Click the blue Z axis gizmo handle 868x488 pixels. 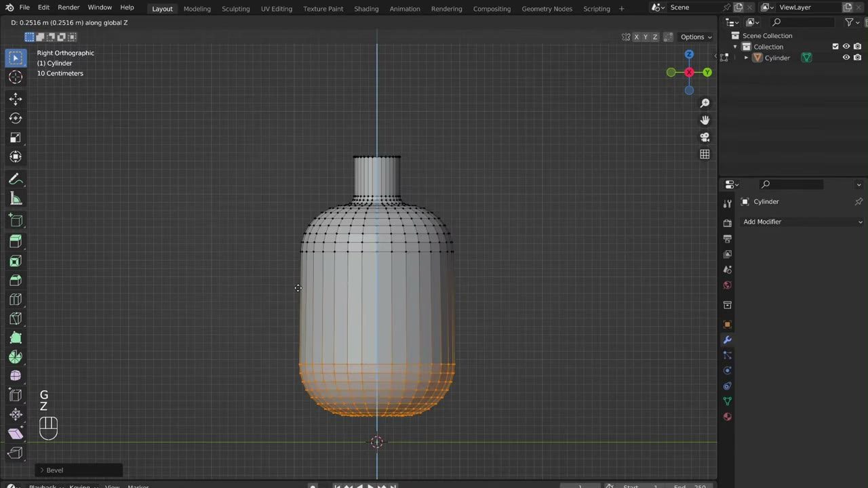click(689, 55)
